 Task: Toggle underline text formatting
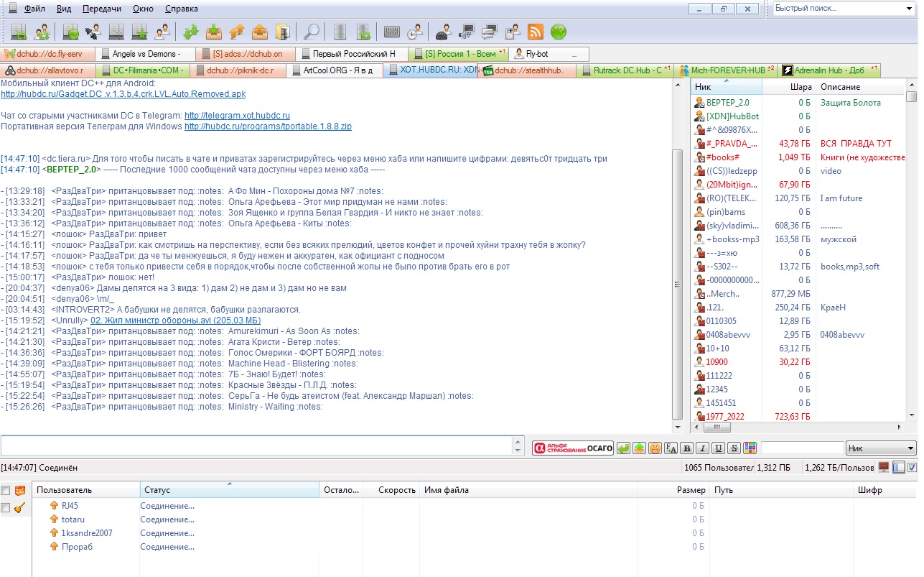(719, 448)
